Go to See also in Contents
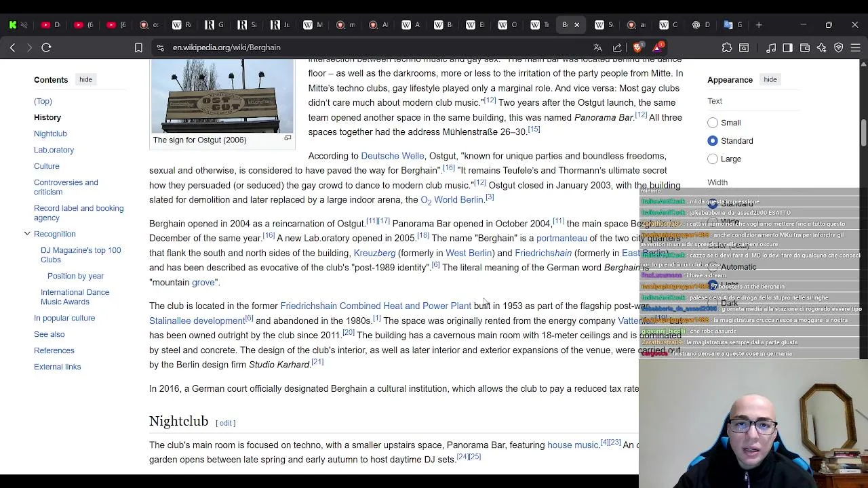Screen dimensions: 868x488 49,334
